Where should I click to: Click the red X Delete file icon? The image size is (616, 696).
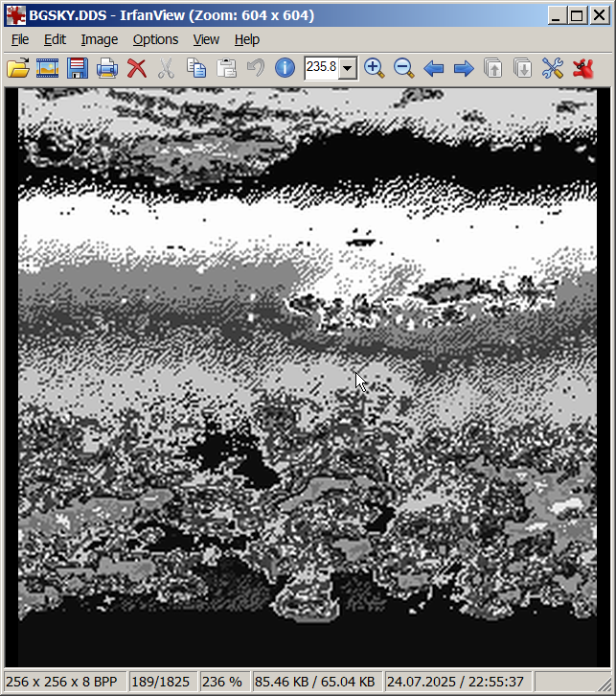137,68
